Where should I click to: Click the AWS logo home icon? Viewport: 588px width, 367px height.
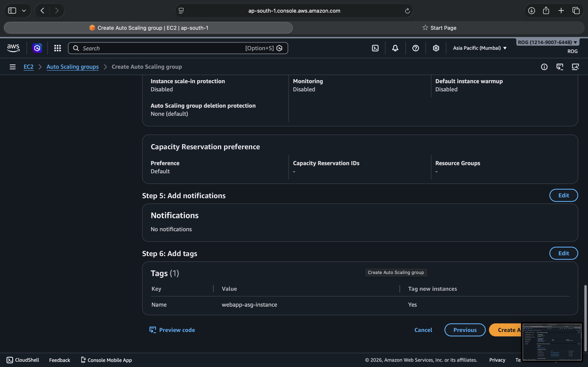point(13,48)
